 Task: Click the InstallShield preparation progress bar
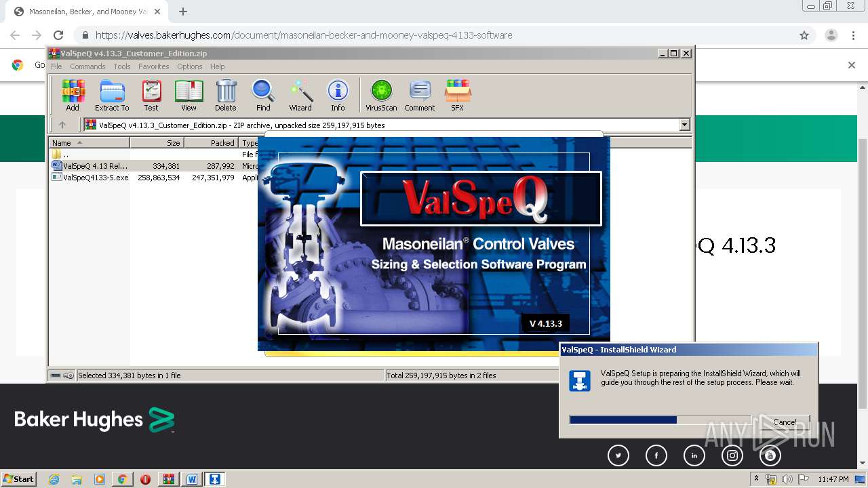tap(660, 420)
